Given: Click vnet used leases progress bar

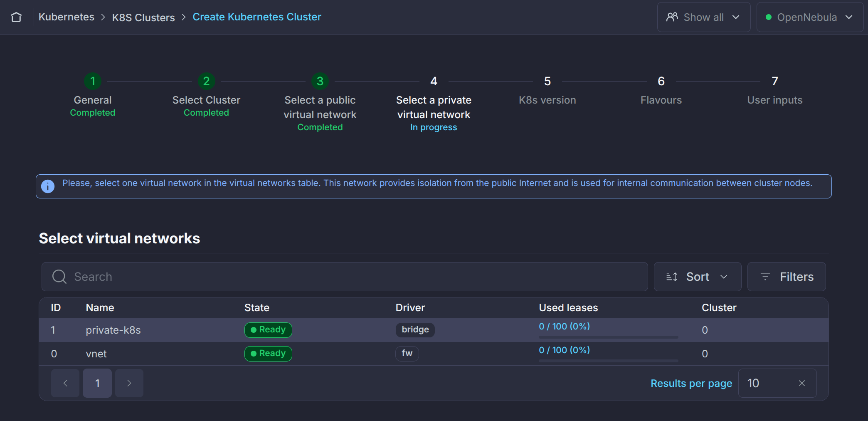Looking at the screenshot, I should pyautogui.click(x=609, y=361).
